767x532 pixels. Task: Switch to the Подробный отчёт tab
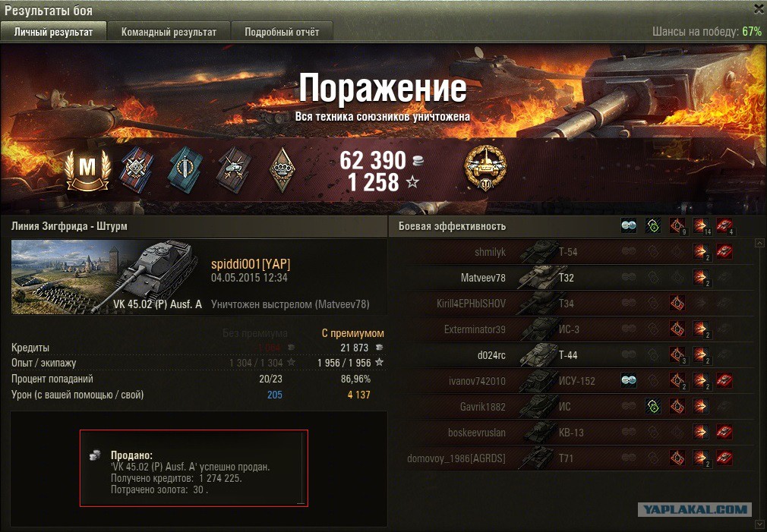click(x=282, y=32)
